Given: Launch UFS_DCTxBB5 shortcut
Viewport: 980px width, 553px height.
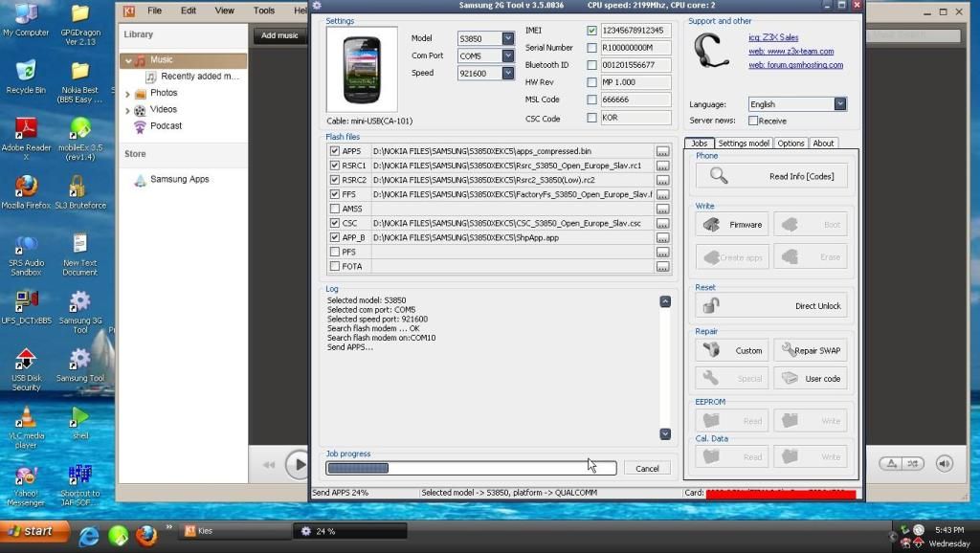Looking at the screenshot, I should click(26, 307).
